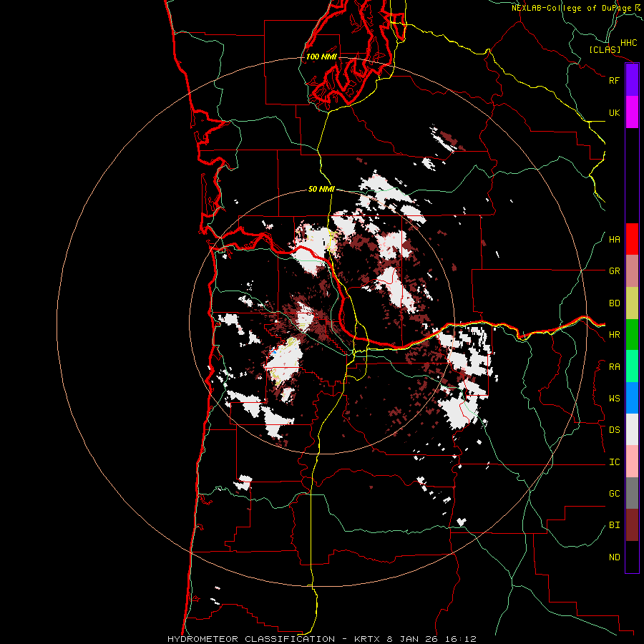Click the UK legend label
This screenshot has width=644, height=644.
pos(614,112)
